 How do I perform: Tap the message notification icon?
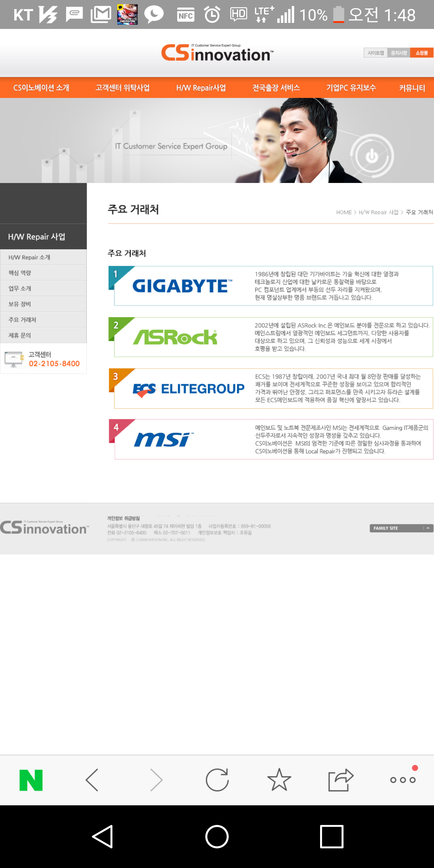[74, 15]
